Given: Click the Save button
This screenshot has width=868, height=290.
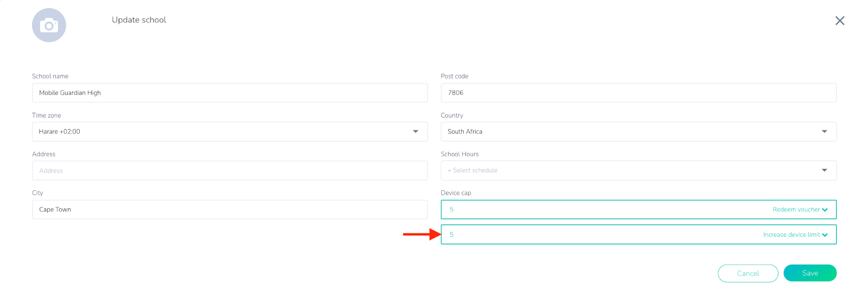Looking at the screenshot, I should [x=810, y=273].
